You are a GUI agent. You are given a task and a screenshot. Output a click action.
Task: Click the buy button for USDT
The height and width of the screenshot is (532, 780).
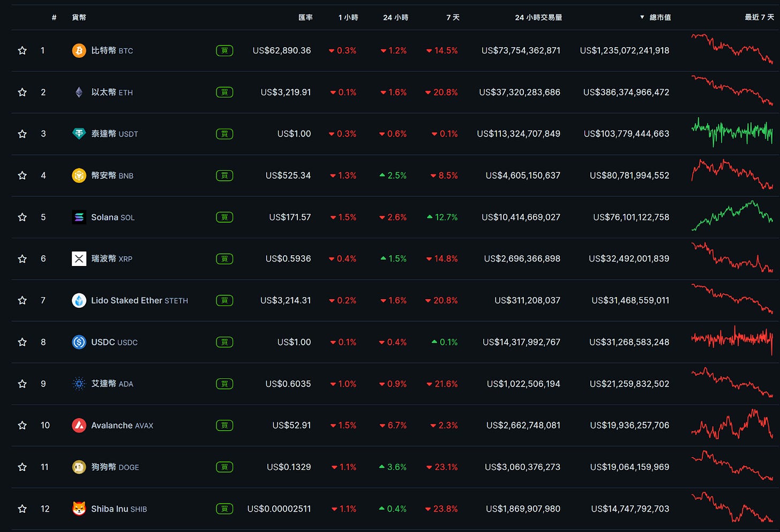click(x=224, y=134)
